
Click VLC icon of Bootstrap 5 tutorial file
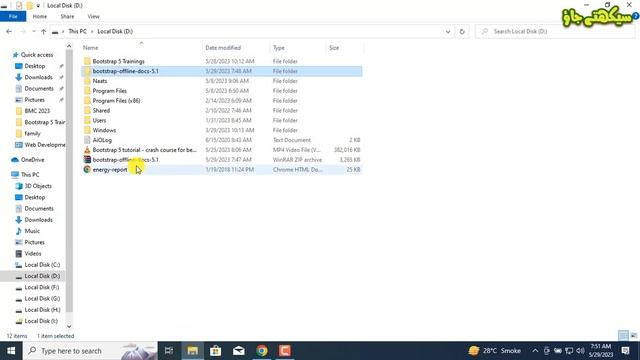(87, 150)
